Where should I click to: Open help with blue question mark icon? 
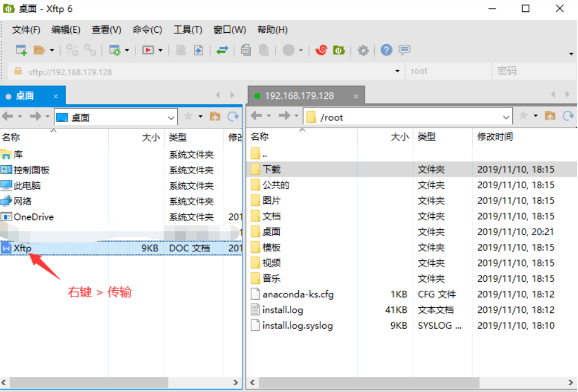click(x=387, y=50)
